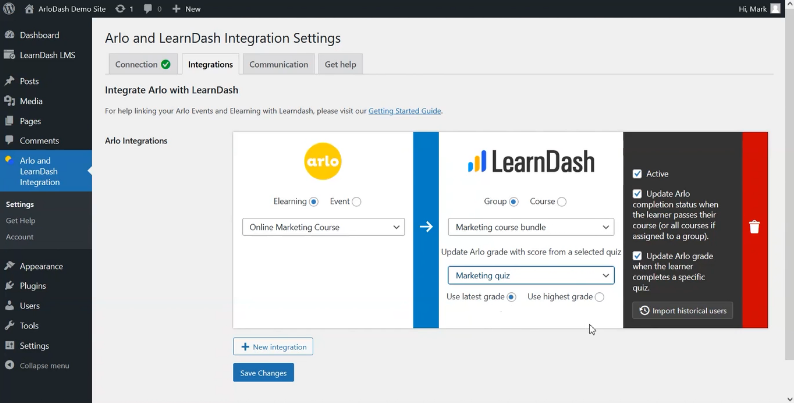Select the Course radio button
Viewport: 795px width, 403px height.
point(562,202)
